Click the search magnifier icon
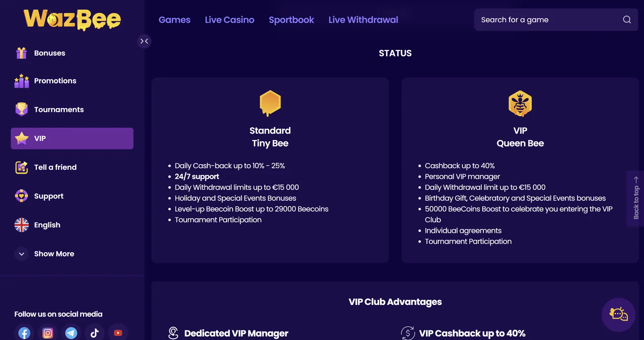Image resolution: width=644 pixels, height=340 pixels. [x=627, y=20]
